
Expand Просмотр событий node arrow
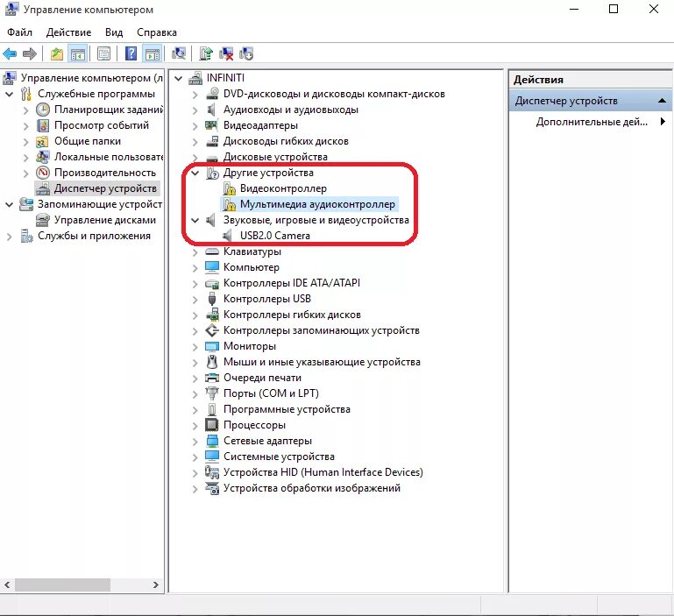(25, 126)
